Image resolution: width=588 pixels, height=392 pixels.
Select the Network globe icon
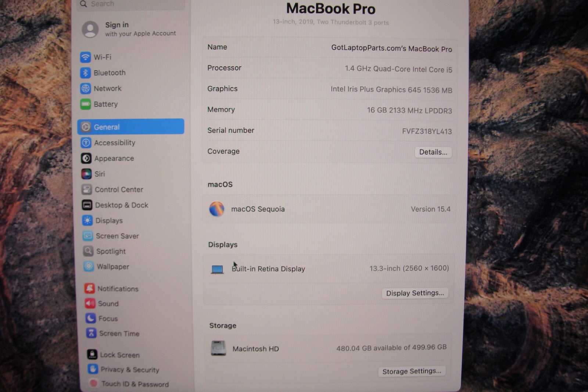click(x=85, y=89)
